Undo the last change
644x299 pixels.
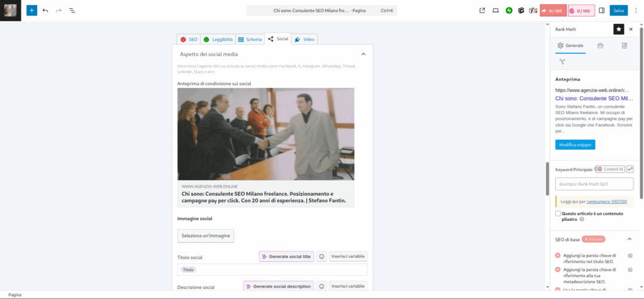[x=45, y=10]
